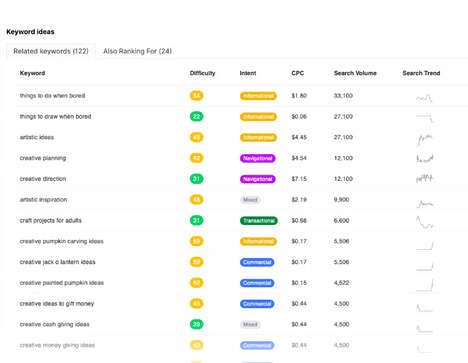Click the Keyword ideas heading
The height and width of the screenshot is (363, 468).
(x=30, y=32)
